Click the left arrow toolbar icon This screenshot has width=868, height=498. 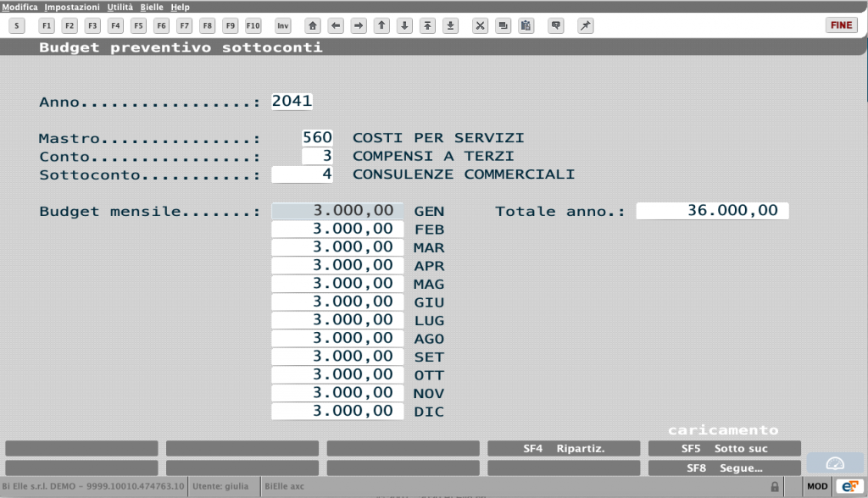[336, 25]
